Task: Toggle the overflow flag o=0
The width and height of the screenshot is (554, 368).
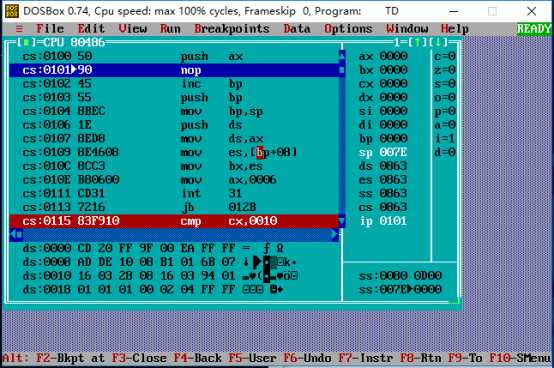Action: [x=445, y=97]
